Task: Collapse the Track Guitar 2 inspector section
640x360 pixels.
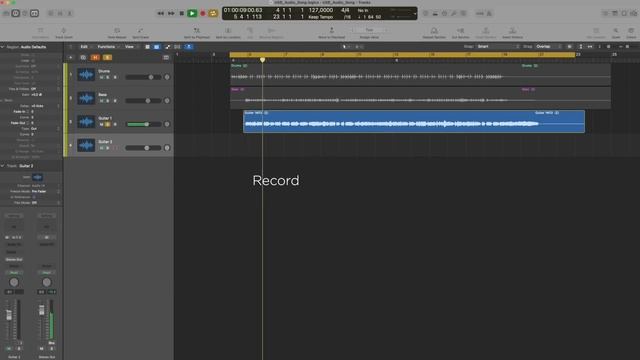Action: pyautogui.click(x=2, y=166)
